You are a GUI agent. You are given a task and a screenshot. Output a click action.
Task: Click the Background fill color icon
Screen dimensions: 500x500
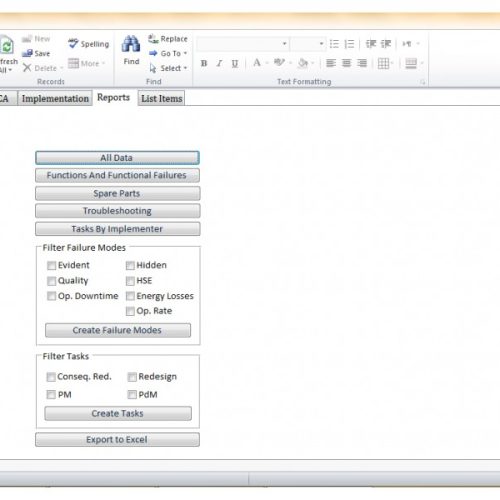tap(303, 63)
